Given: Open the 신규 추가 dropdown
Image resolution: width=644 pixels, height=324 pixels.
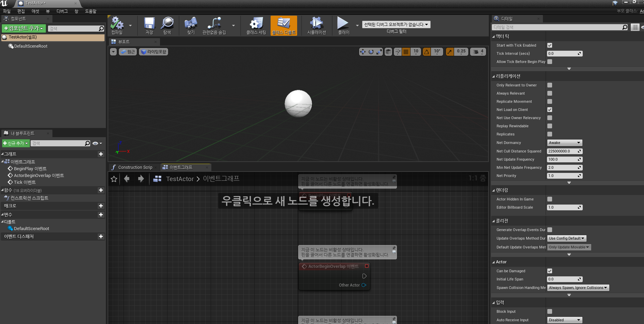Looking at the screenshot, I should tap(16, 143).
